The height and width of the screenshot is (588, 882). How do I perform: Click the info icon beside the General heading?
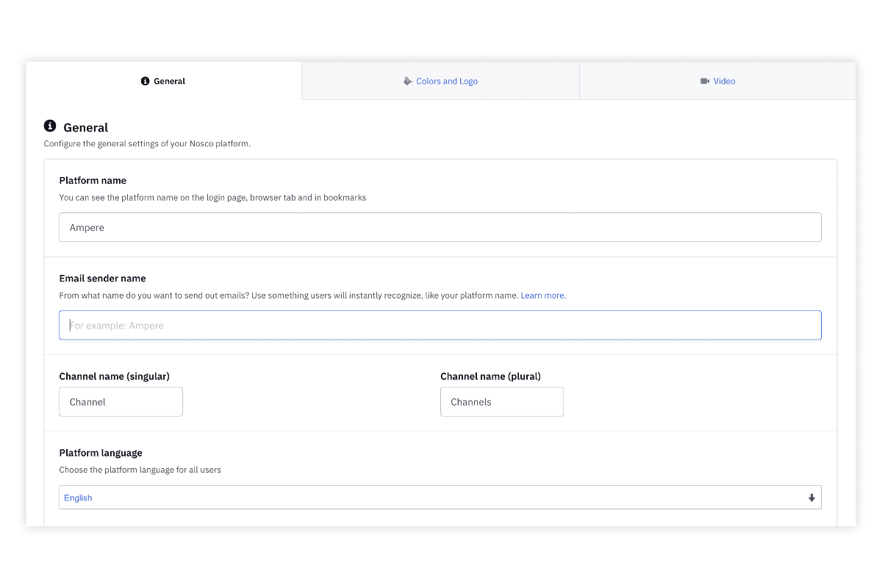coord(50,126)
